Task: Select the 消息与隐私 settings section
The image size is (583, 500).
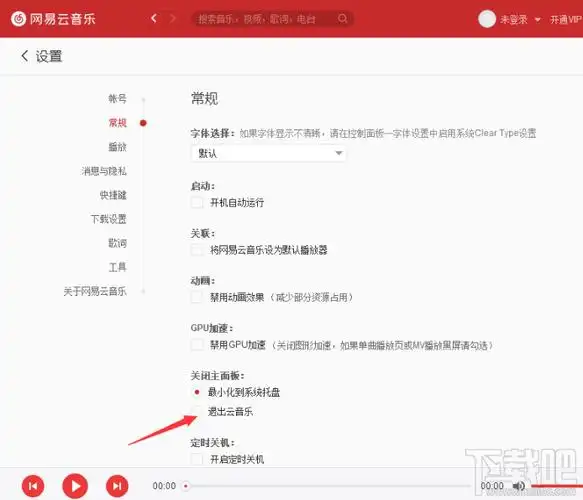Action: 104,171
